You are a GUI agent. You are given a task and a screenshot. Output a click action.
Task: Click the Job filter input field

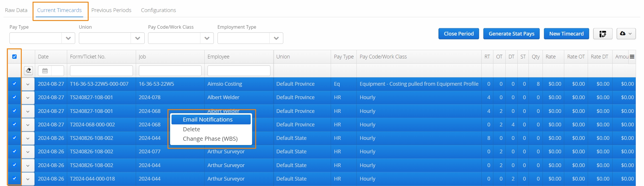coord(170,71)
